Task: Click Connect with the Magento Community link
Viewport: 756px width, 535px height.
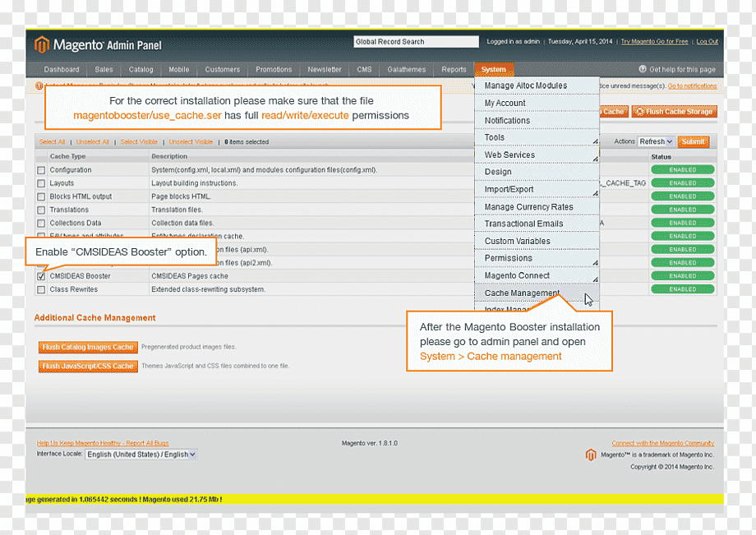Action: (663, 443)
